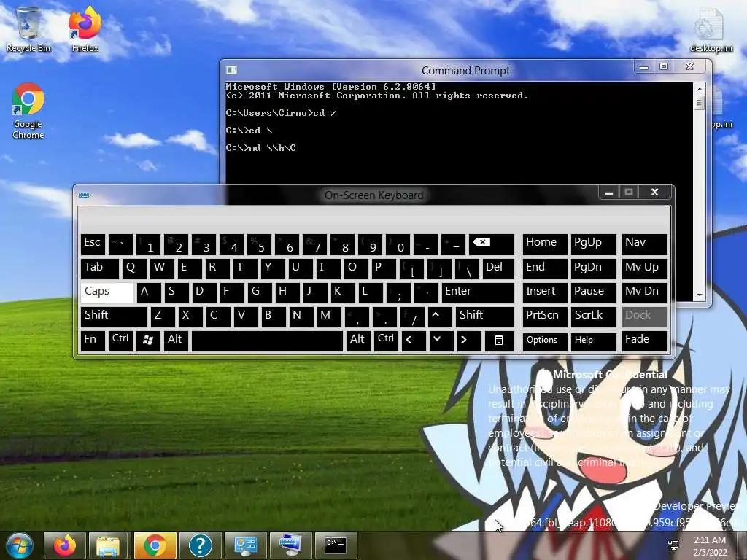747x560 pixels.
Task: Select the Firefox desktop shortcut
Action: 85,29
